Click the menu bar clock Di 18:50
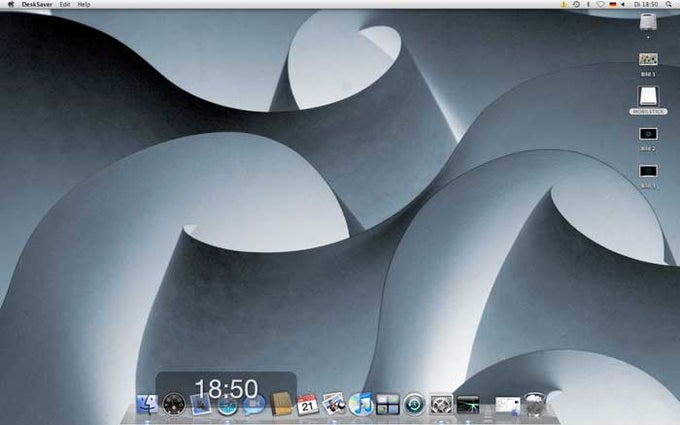Screen dimensions: 680x425 (646, 4)
